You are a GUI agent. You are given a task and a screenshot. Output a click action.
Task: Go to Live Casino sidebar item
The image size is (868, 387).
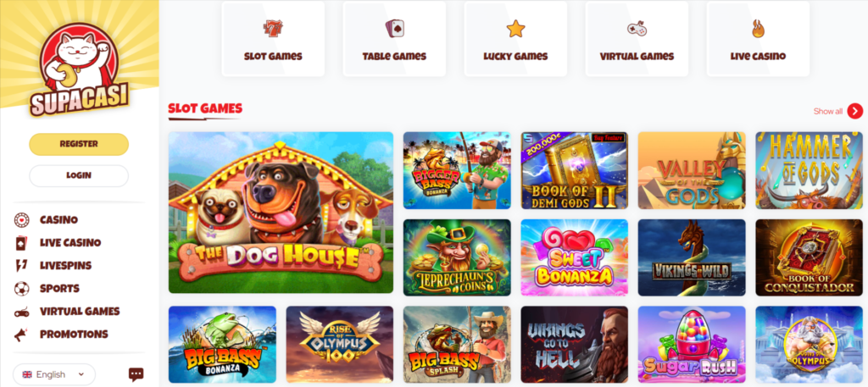click(x=70, y=243)
